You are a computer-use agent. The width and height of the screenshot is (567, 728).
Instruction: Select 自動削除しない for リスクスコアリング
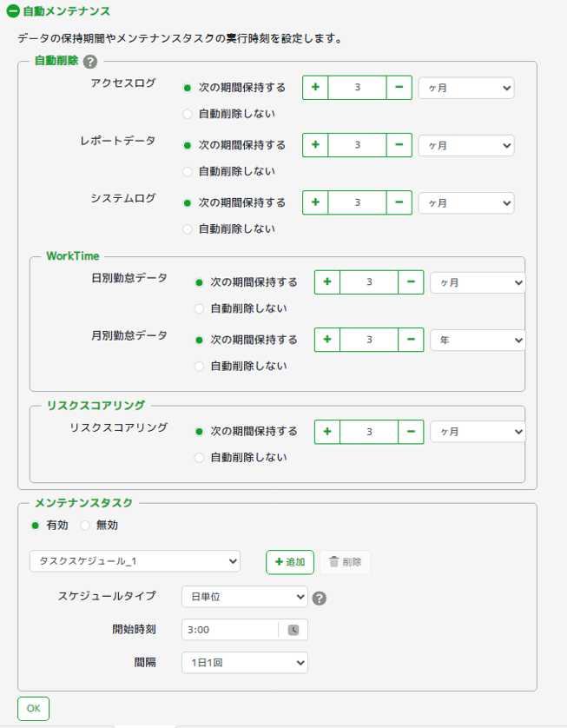coord(200,458)
